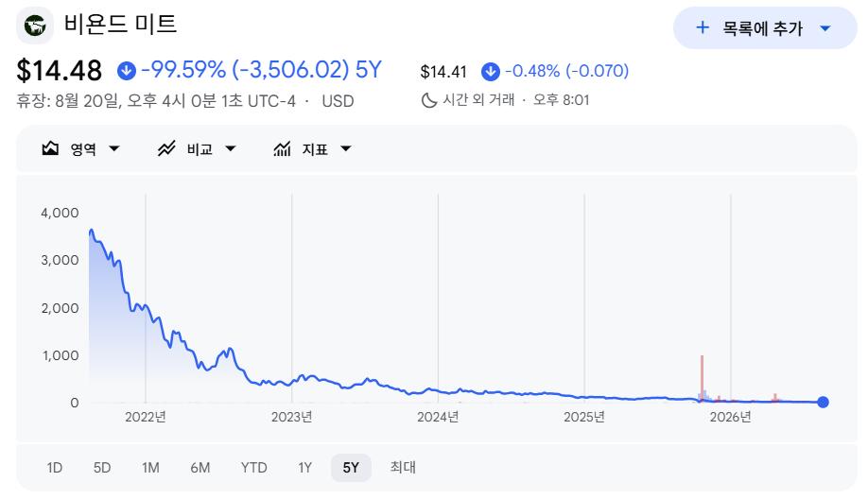Click the 비욘드 미트 stock title
The height and width of the screenshot is (499, 868).
point(121,25)
